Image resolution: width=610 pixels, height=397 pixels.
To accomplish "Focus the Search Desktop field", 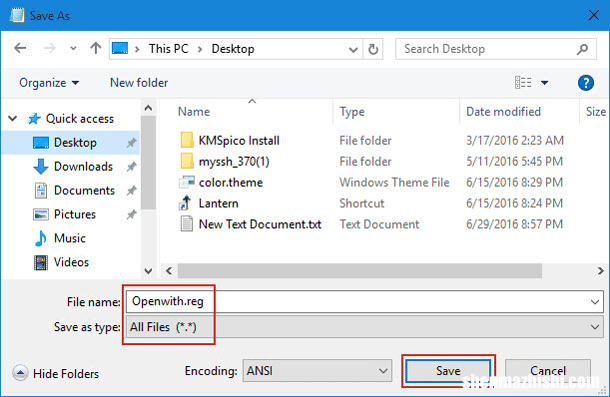I will tap(496, 49).
